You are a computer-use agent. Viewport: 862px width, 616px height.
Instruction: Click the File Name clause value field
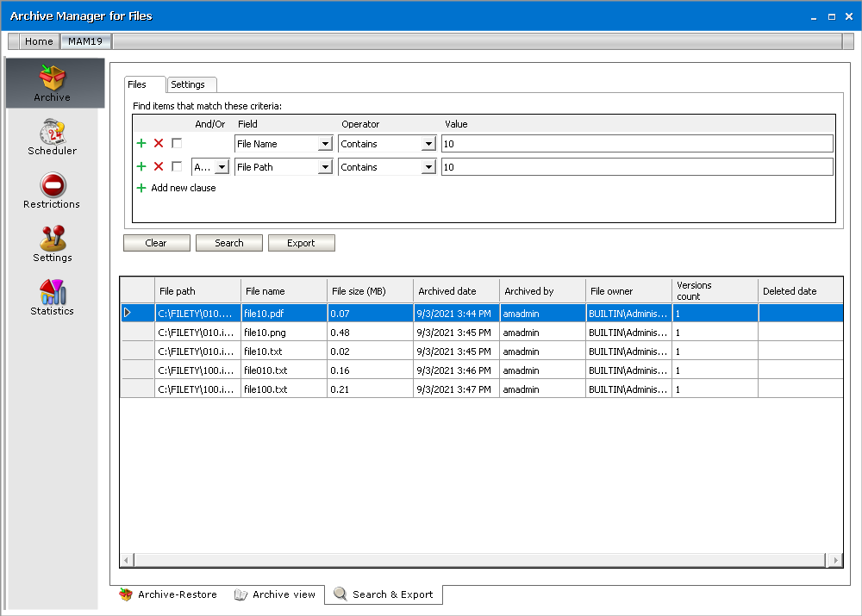click(636, 144)
